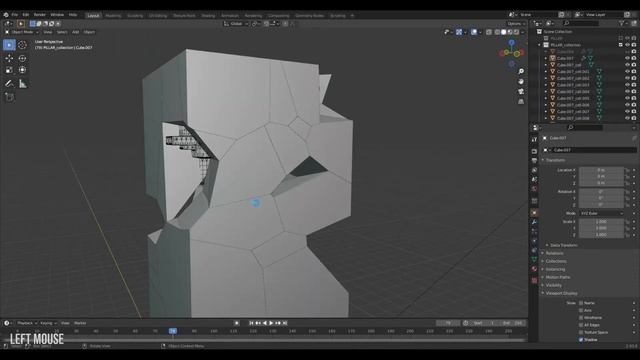The image size is (640, 360).
Task: Enable the Axis checkbox under Show
Action: tap(581, 311)
